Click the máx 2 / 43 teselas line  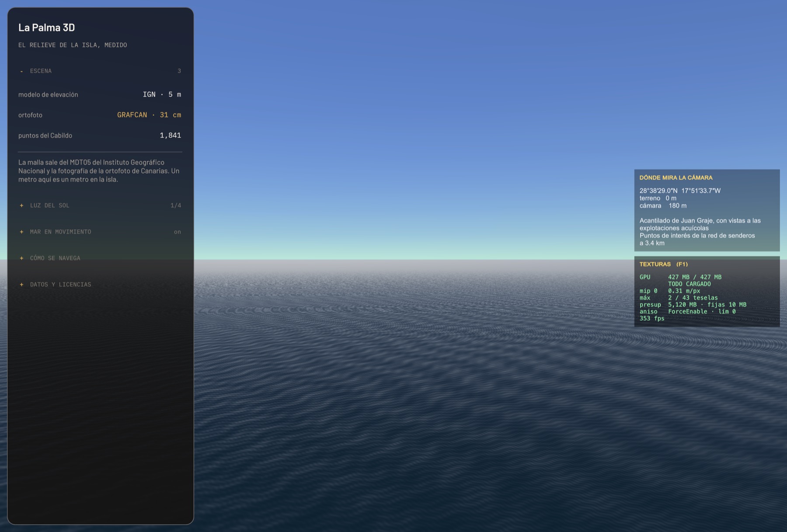(x=678, y=298)
